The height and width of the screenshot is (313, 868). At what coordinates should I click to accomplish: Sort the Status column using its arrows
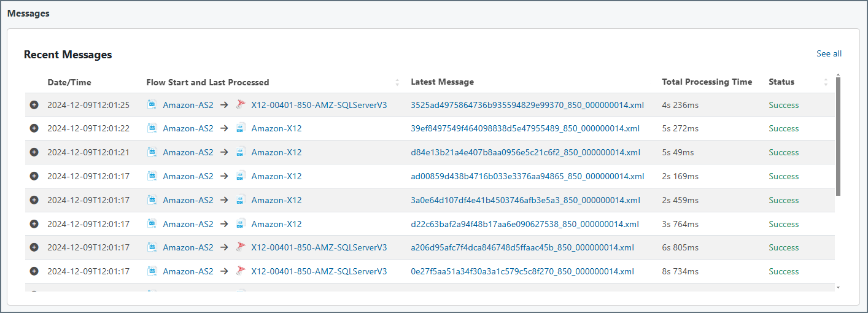tap(826, 82)
